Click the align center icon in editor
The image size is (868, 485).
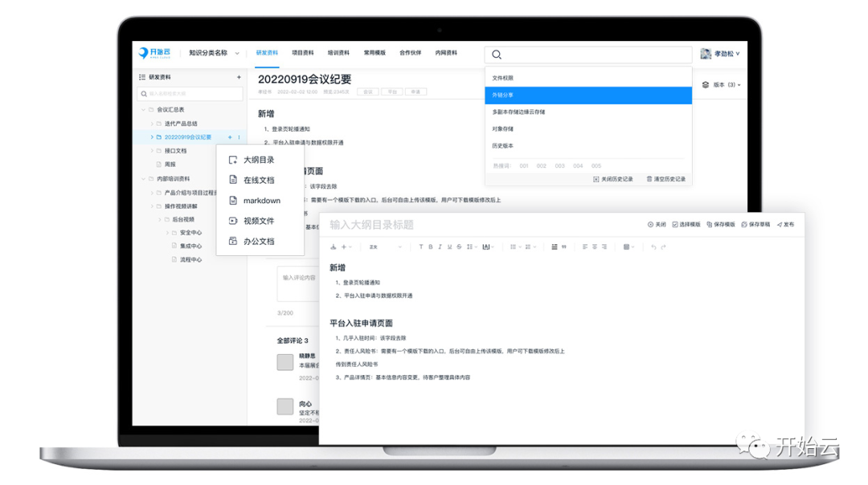pos(595,247)
